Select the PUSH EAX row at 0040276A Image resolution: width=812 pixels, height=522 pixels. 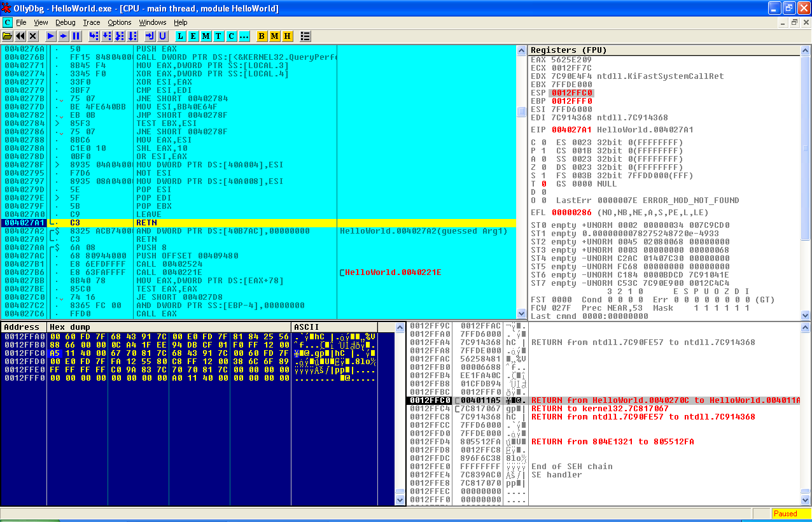(x=258, y=49)
